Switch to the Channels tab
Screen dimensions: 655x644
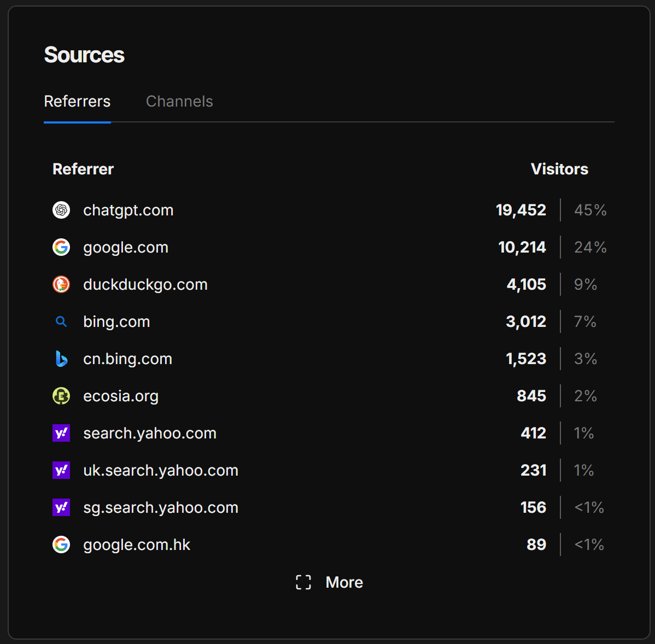pyautogui.click(x=179, y=101)
